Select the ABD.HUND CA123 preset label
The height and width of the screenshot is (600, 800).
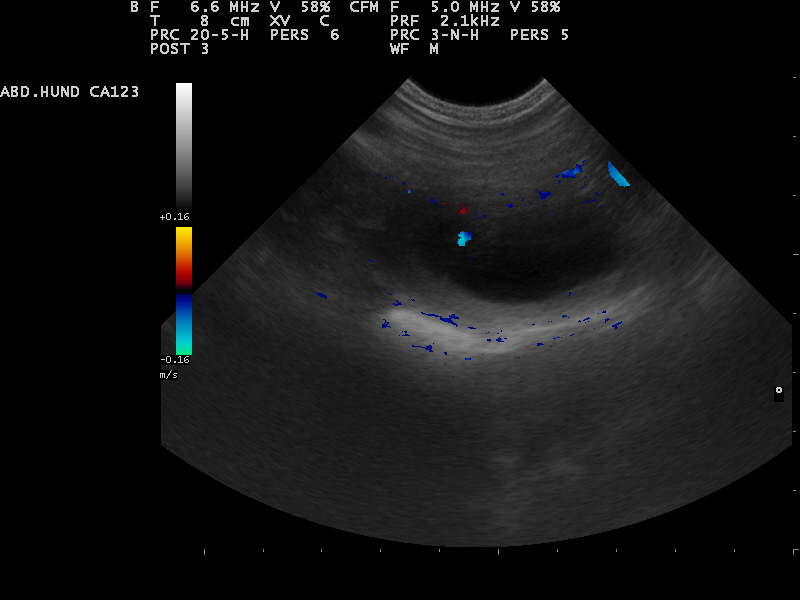[x=70, y=92]
